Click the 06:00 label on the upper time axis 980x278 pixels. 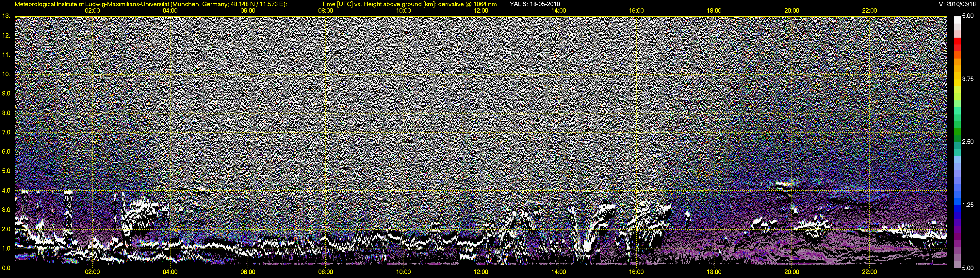(248, 11)
